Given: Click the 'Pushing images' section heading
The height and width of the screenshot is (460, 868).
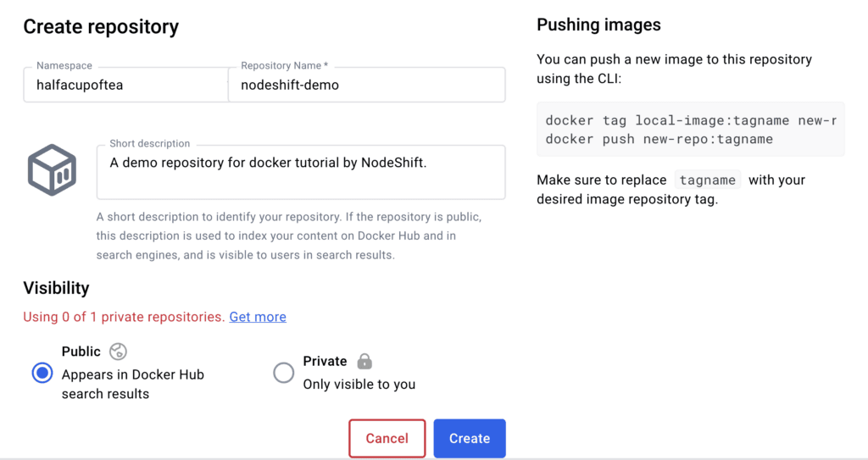Looking at the screenshot, I should (x=598, y=25).
